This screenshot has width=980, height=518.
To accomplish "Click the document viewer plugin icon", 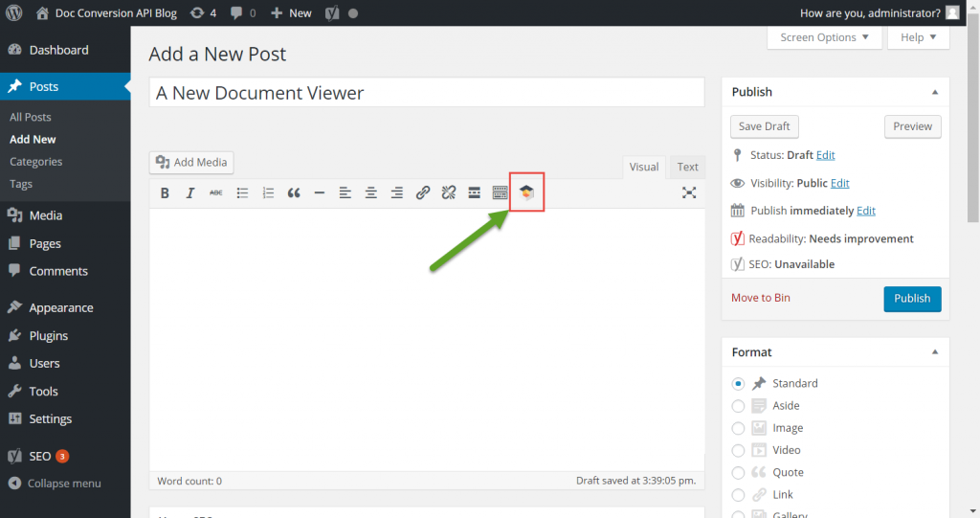I will coord(526,192).
